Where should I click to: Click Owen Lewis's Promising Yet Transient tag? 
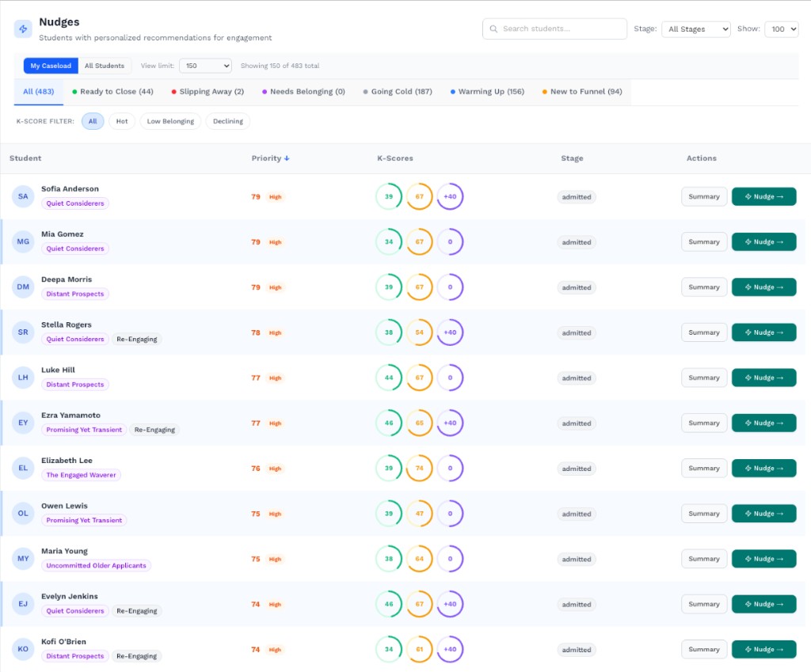point(84,520)
